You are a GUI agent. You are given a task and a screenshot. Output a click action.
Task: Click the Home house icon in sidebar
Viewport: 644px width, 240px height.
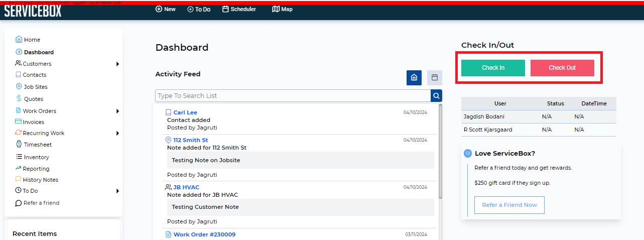click(19, 39)
